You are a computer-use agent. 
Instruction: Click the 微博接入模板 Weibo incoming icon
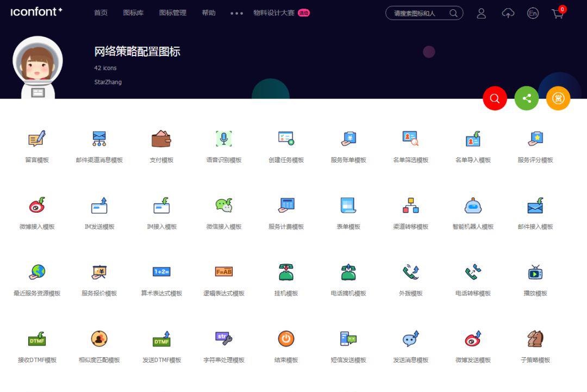[37, 205]
